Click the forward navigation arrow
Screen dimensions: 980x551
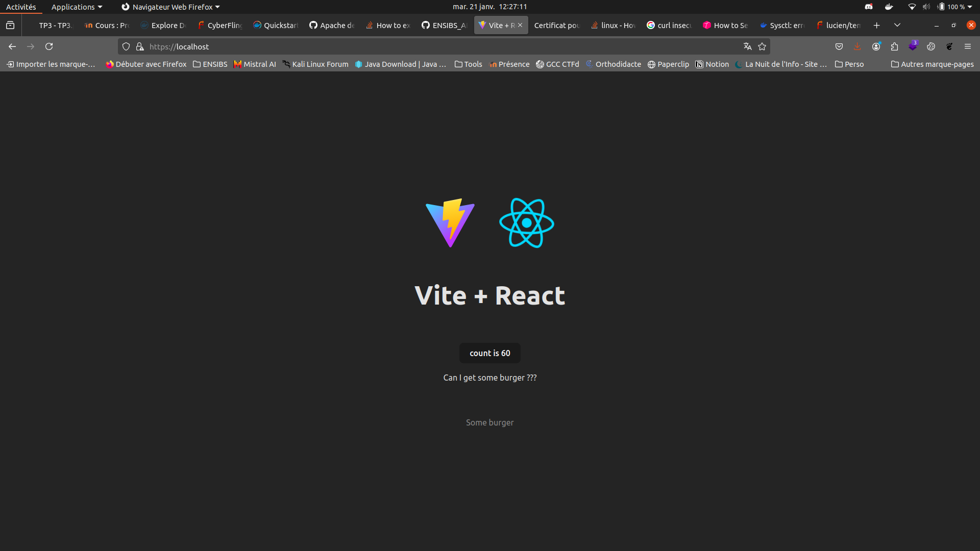(x=31, y=46)
